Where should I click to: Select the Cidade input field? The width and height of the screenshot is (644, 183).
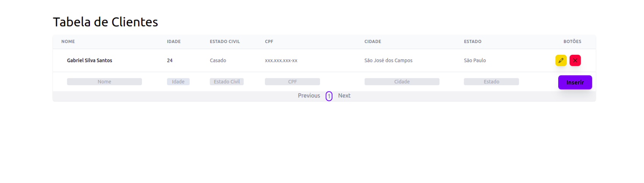402,82
